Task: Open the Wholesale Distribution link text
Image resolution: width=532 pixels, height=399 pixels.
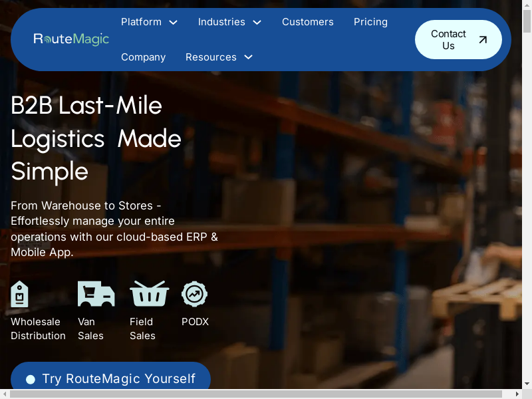Action: click(x=38, y=329)
